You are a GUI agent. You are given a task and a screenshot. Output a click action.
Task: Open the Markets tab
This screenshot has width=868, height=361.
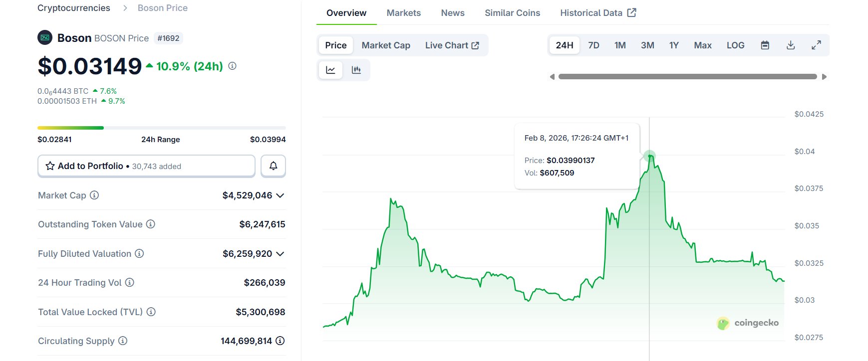tap(403, 13)
